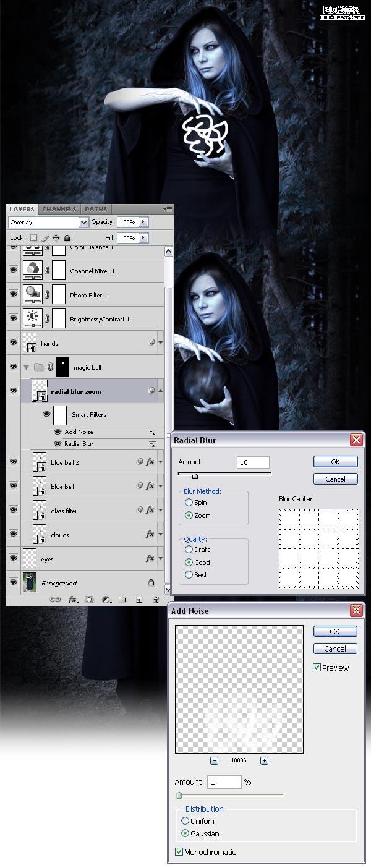Select the Zoom blur method
The height and width of the screenshot is (868, 371).
(x=189, y=516)
